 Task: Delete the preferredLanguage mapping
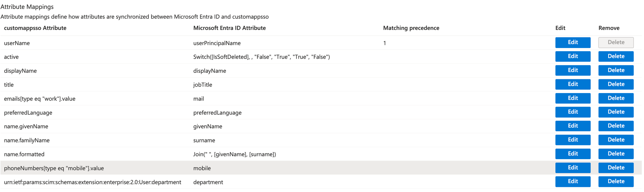coord(616,112)
